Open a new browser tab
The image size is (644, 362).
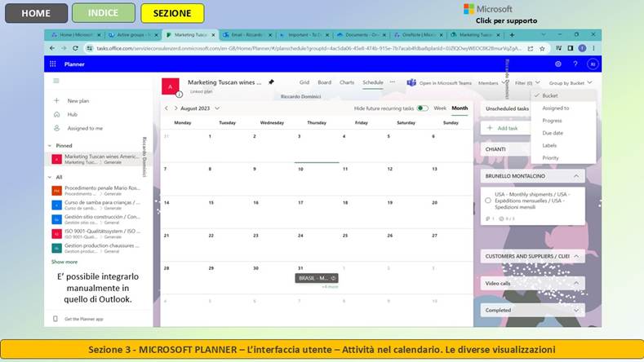[512, 35]
